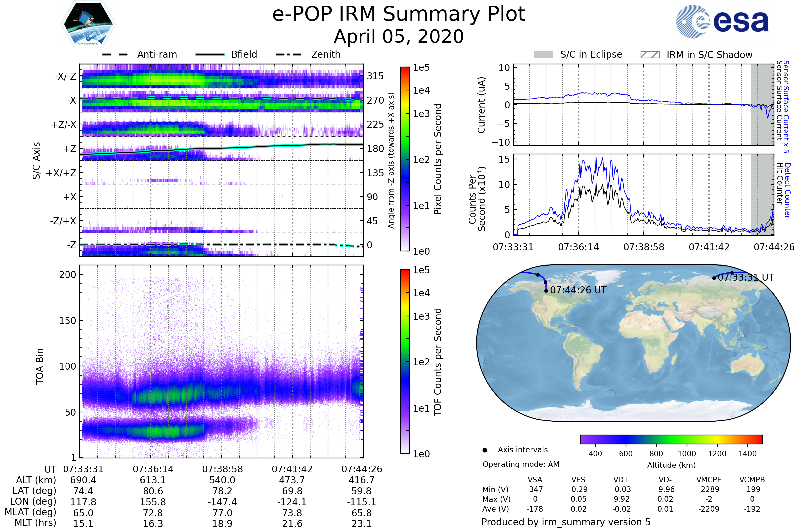Click the IRM in S/C Shadow hatched patch
The height and width of the screenshot is (532, 798).
pyautogui.click(x=650, y=55)
